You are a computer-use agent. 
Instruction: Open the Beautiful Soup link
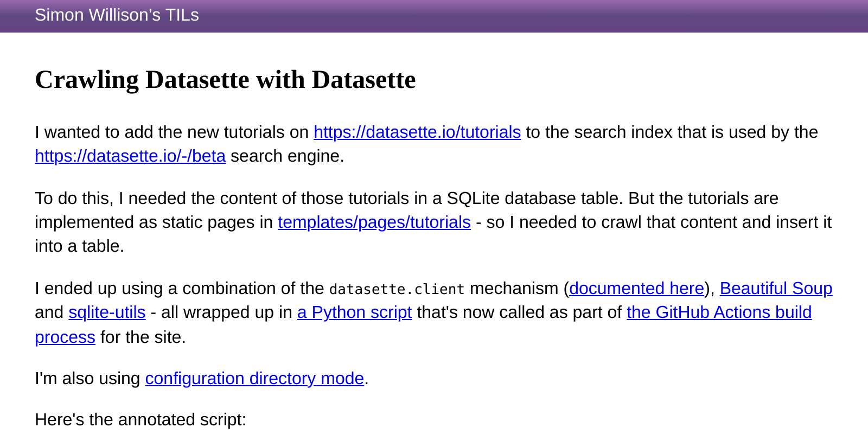(776, 288)
